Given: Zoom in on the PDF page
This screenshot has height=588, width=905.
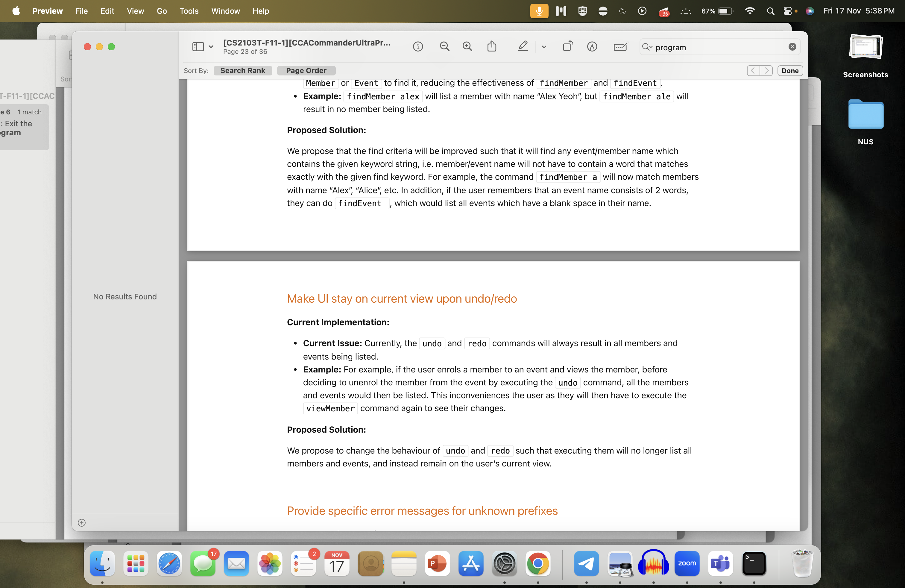Looking at the screenshot, I should 467,46.
